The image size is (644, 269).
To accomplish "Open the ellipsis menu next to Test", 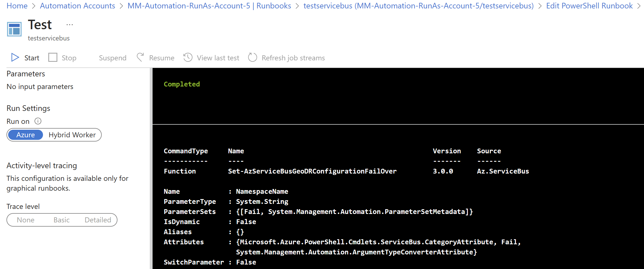I will coord(69,24).
